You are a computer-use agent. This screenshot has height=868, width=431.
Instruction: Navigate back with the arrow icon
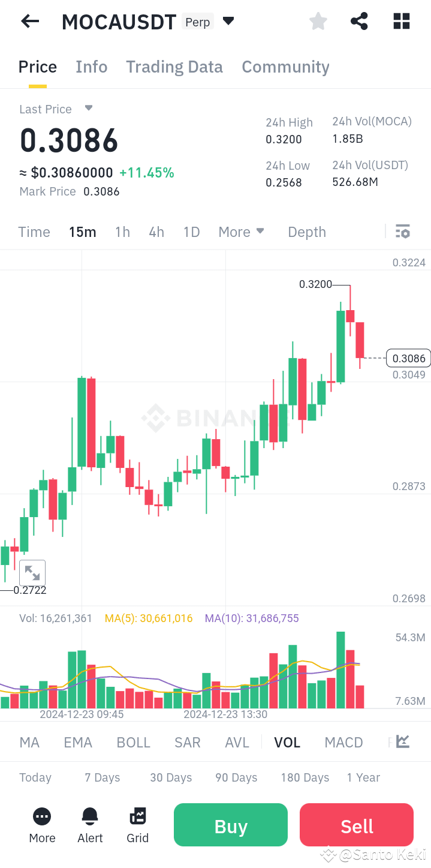click(x=29, y=21)
